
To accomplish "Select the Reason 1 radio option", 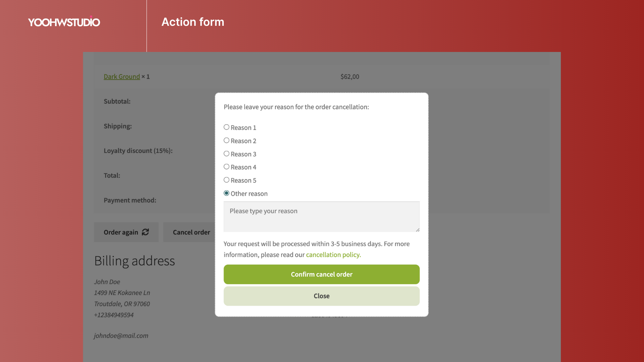I will pyautogui.click(x=226, y=127).
